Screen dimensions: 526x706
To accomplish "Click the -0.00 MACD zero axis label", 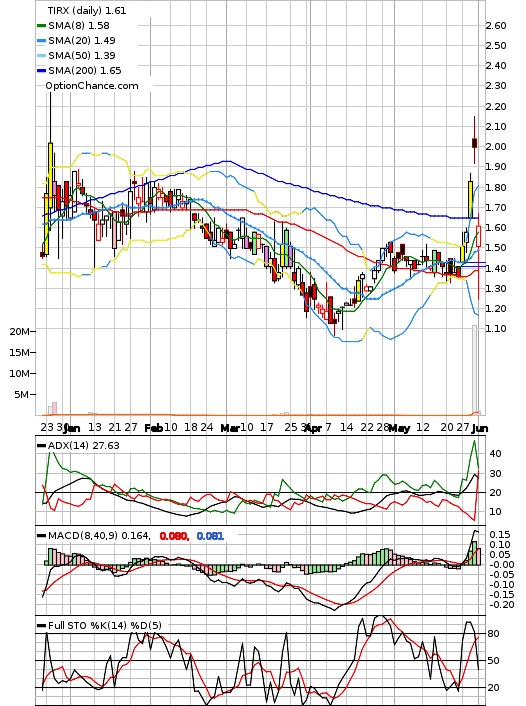I will click(x=500, y=565).
